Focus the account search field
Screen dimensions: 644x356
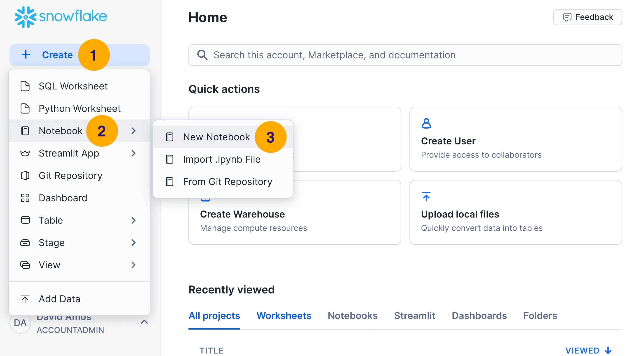[405, 55]
